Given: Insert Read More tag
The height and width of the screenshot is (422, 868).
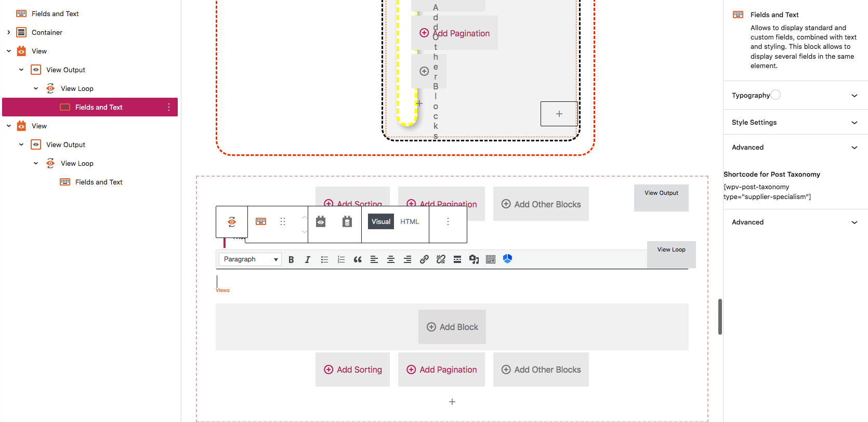Looking at the screenshot, I should 457,259.
